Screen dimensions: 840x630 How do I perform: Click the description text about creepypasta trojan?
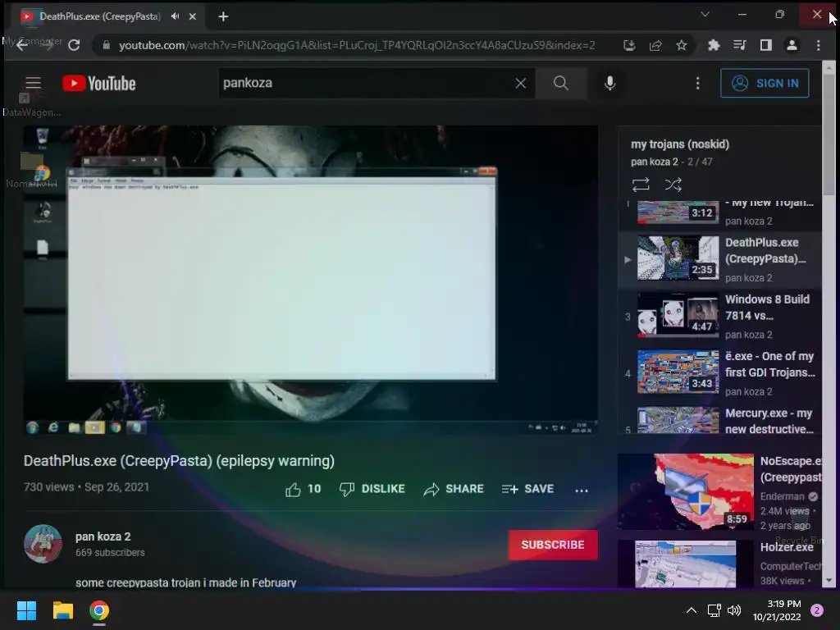pyautogui.click(x=185, y=582)
